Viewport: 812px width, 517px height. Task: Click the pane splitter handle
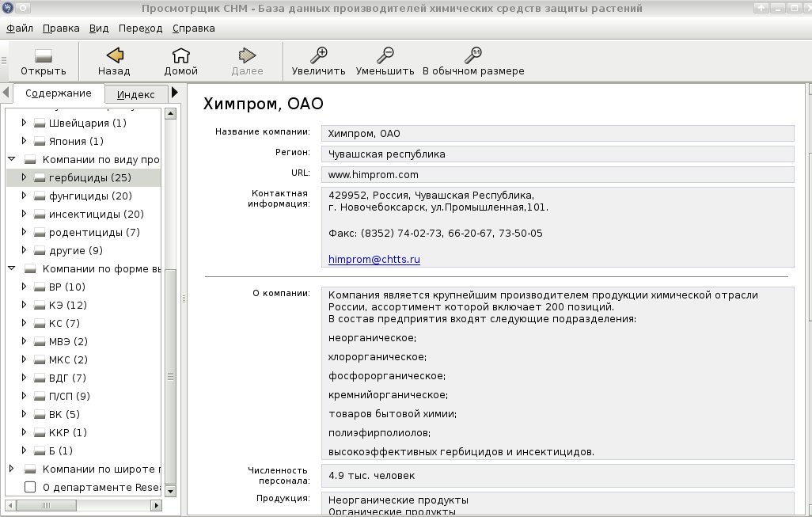pos(184,299)
